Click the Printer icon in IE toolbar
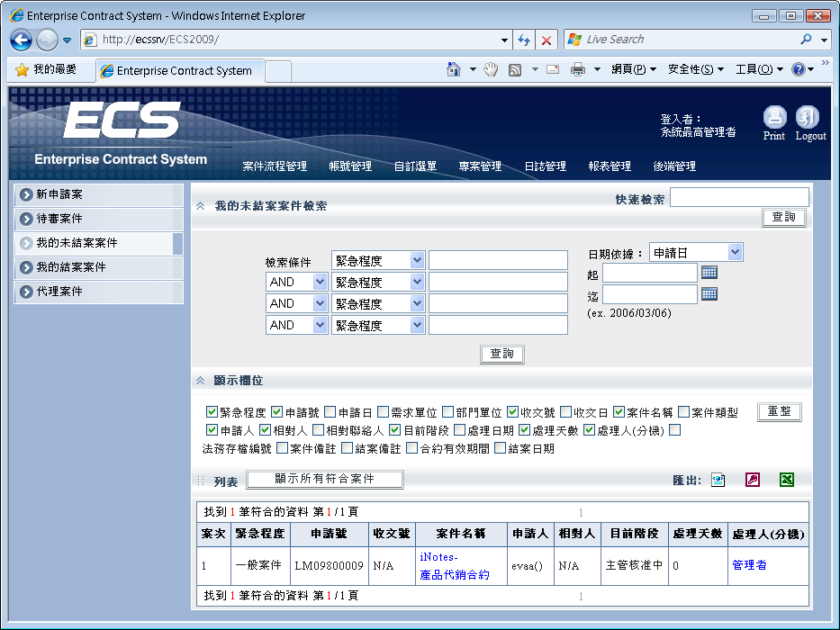This screenshot has width=840, height=630. (577, 69)
